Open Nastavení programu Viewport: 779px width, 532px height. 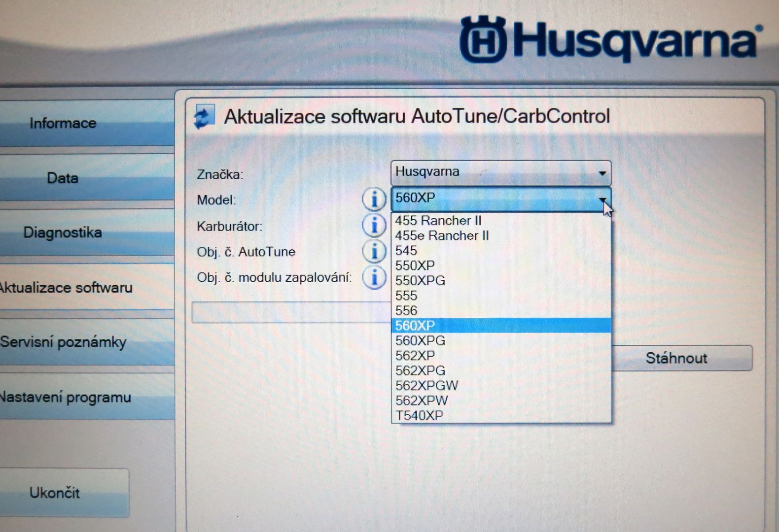tap(65, 397)
